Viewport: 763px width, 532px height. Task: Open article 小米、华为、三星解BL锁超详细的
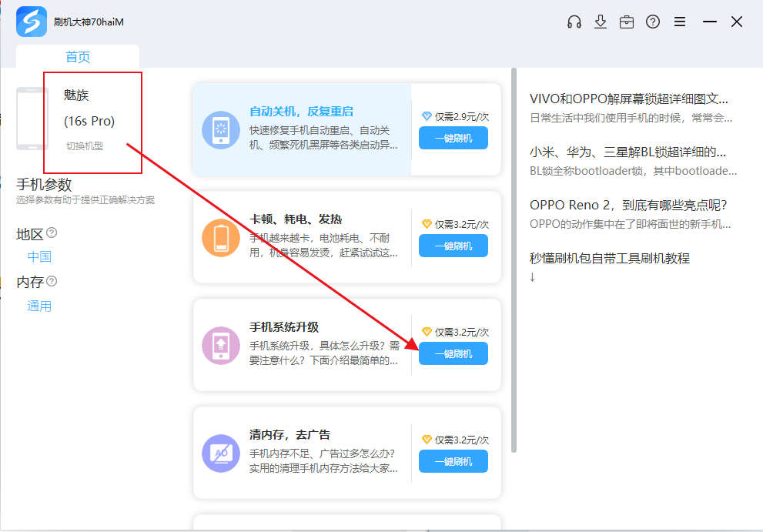pyautogui.click(x=627, y=152)
